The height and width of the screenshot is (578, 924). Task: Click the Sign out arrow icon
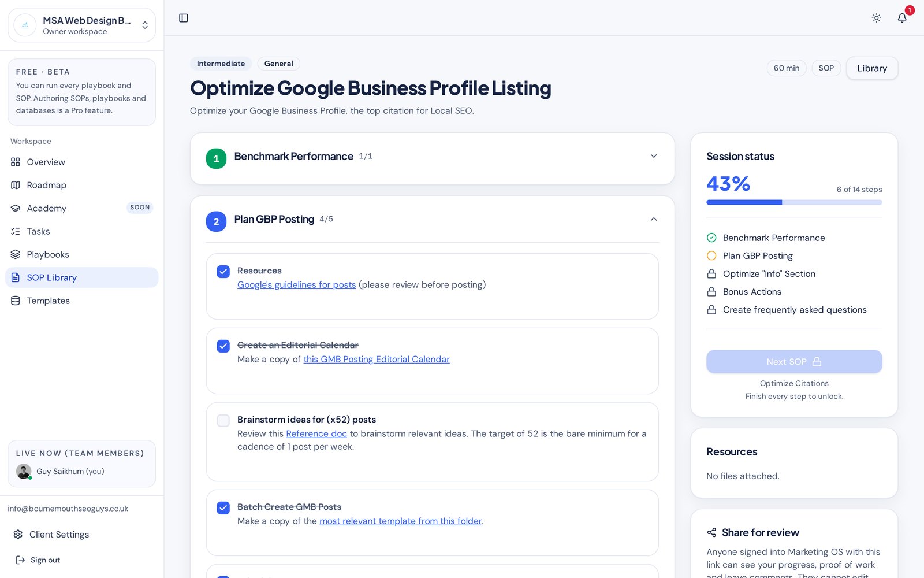(x=20, y=560)
